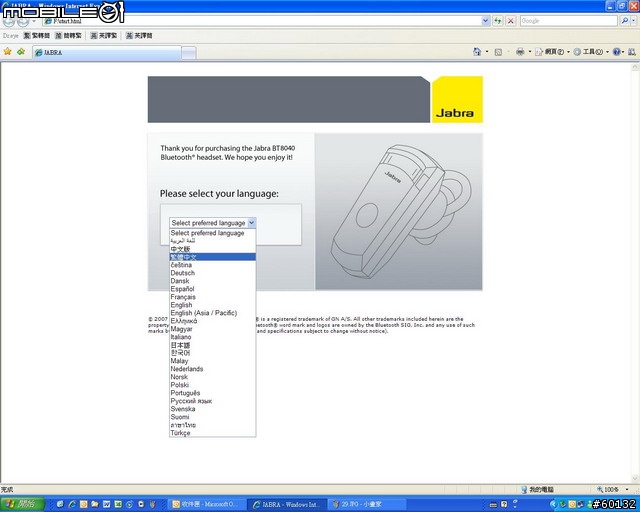Viewport: 640px width, 512px height.
Task: Pick the English language entry
Action: point(213,305)
